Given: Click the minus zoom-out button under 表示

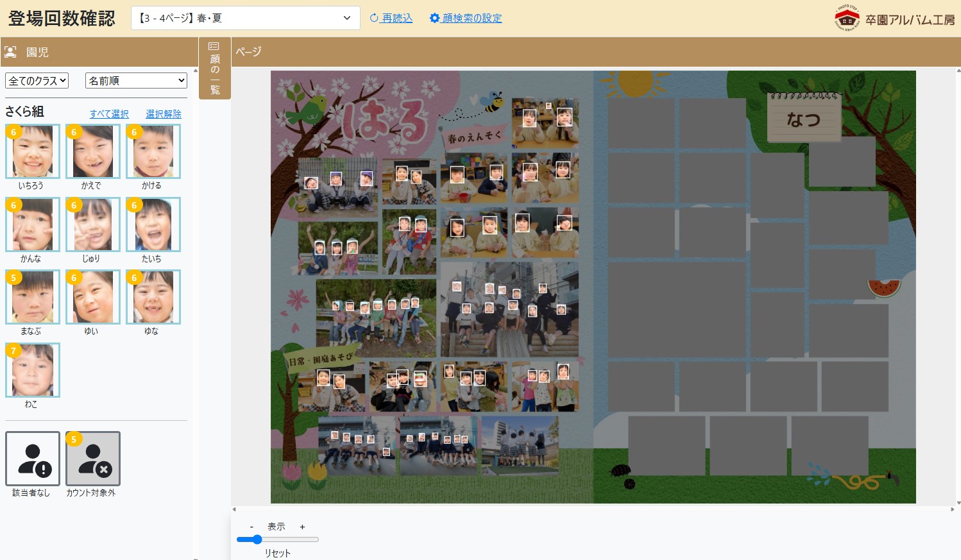Looking at the screenshot, I should [251, 527].
